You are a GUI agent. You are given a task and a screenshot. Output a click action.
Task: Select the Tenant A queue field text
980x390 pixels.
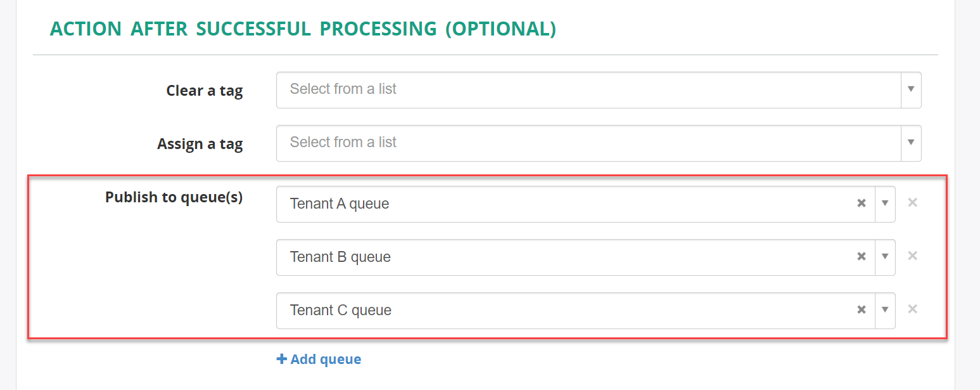(340, 204)
